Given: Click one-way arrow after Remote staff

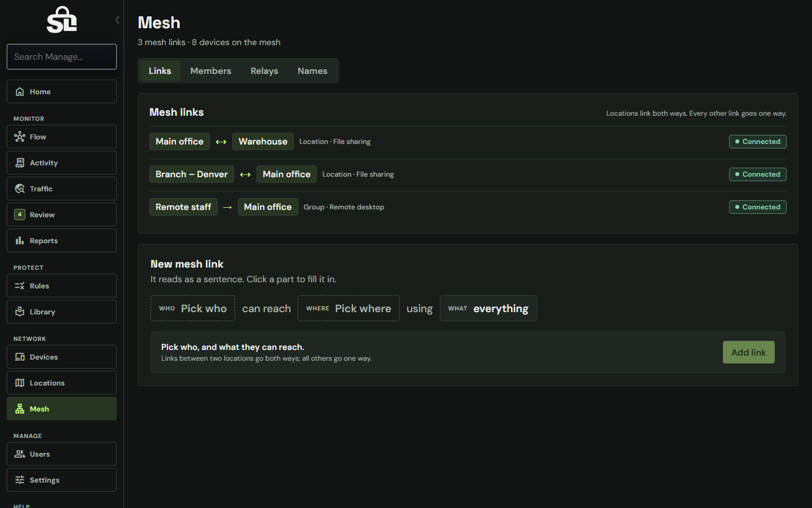Looking at the screenshot, I should pos(228,207).
